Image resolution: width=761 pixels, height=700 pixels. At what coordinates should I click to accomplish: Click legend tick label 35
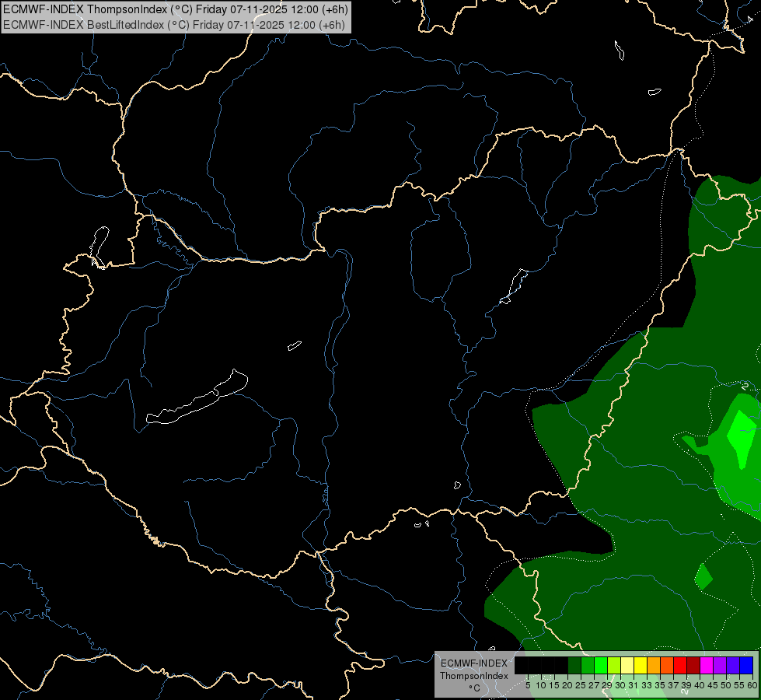[x=660, y=685]
